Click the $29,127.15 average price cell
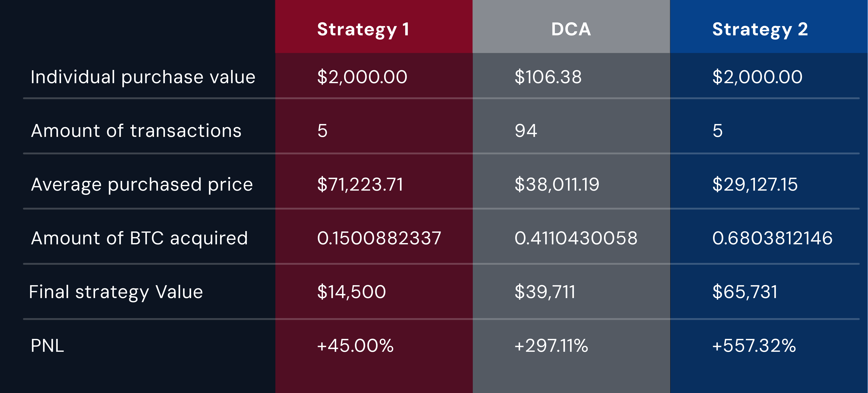 (x=755, y=185)
